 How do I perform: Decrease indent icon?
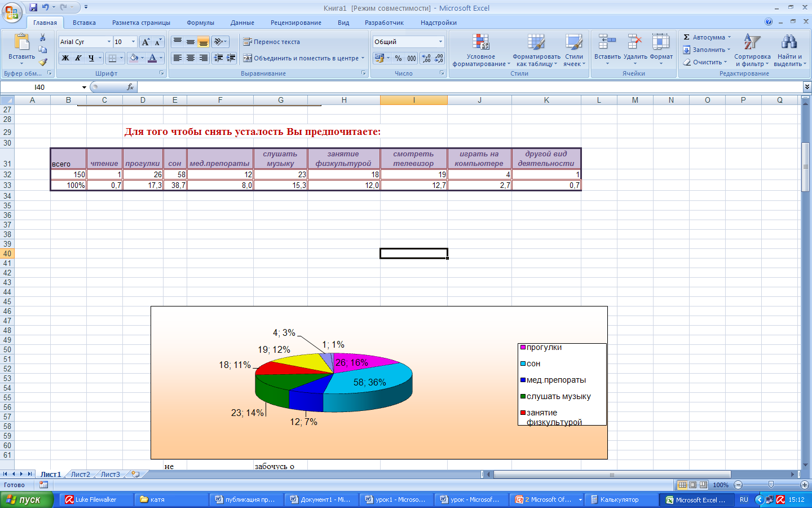click(x=218, y=58)
